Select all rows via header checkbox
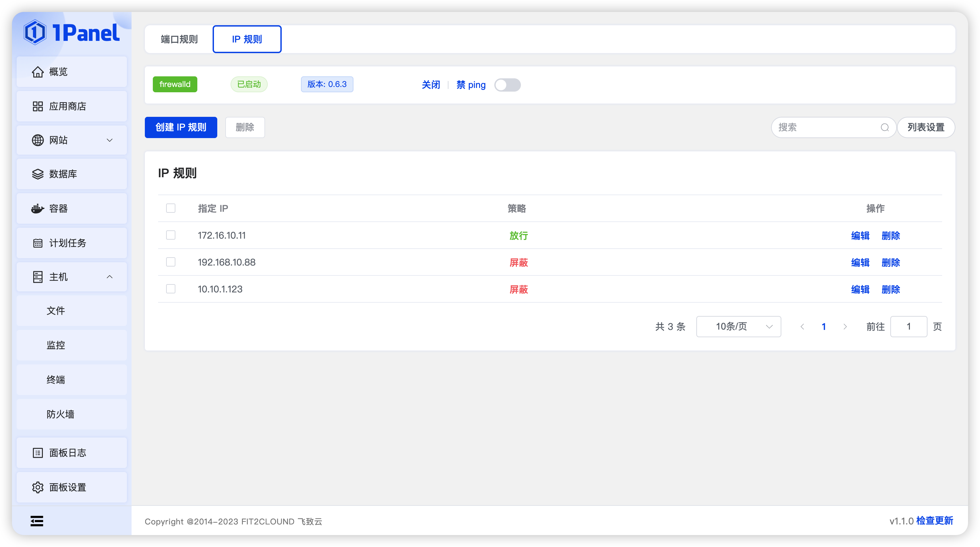Screen dimensions: 980x547 (x=171, y=208)
